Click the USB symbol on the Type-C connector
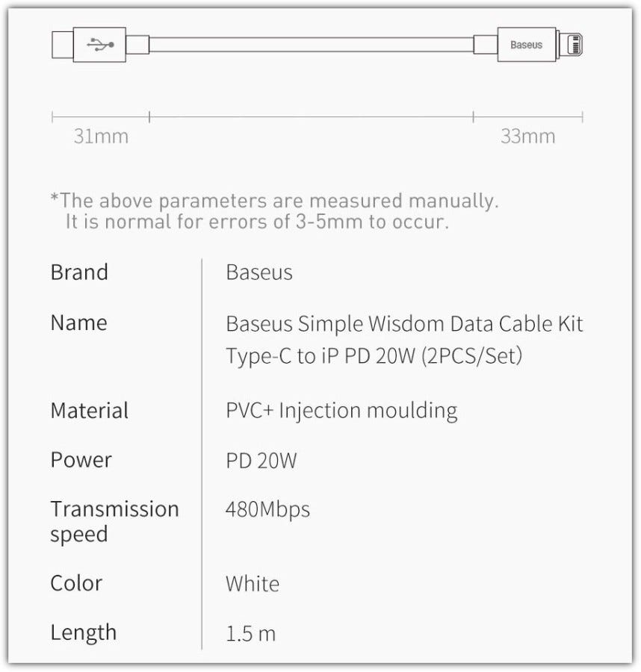The height and width of the screenshot is (672, 641). (100, 45)
